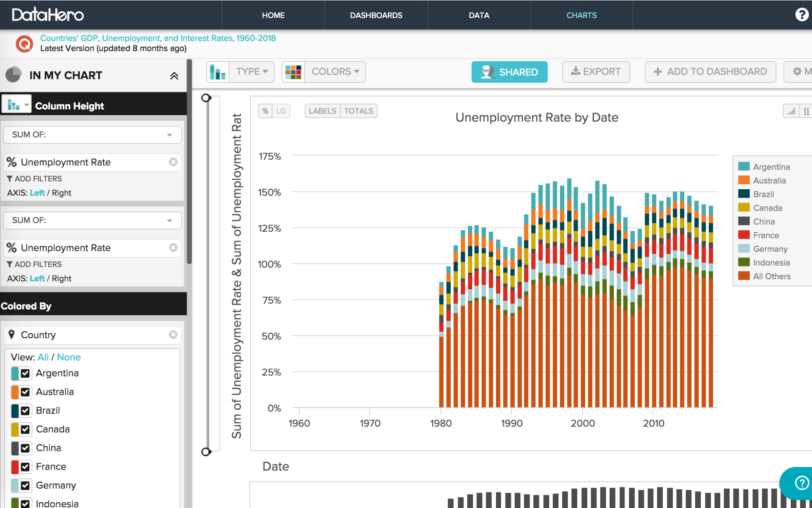812x508 pixels.
Task: Click the sort bars icon at chart corner
Action: pyautogui.click(x=791, y=111)
